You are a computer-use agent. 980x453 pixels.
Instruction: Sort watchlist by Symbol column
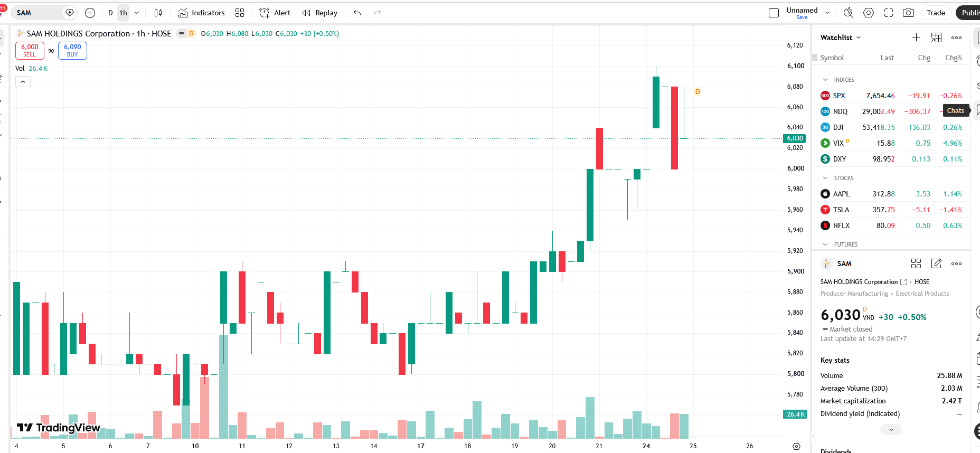click(x=832, y=58)
